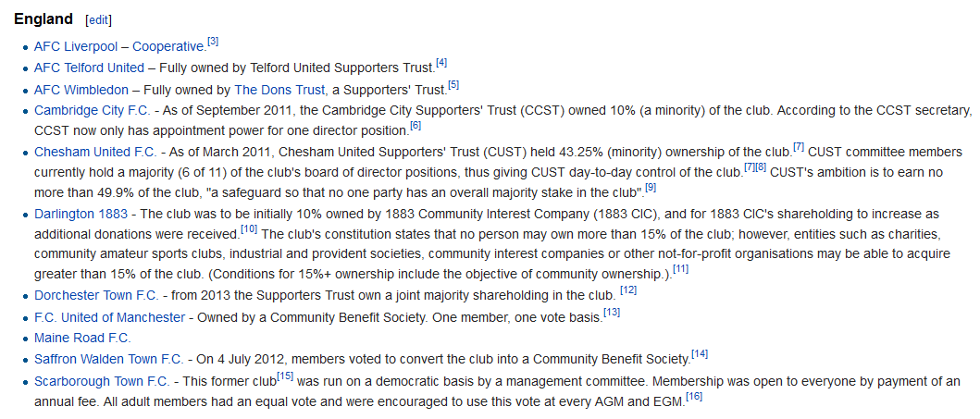Image resolution: width=980 pixels, height=419 pixels.
Task: Go to Chesham United F.C. link
Action: tap(97, 152)
